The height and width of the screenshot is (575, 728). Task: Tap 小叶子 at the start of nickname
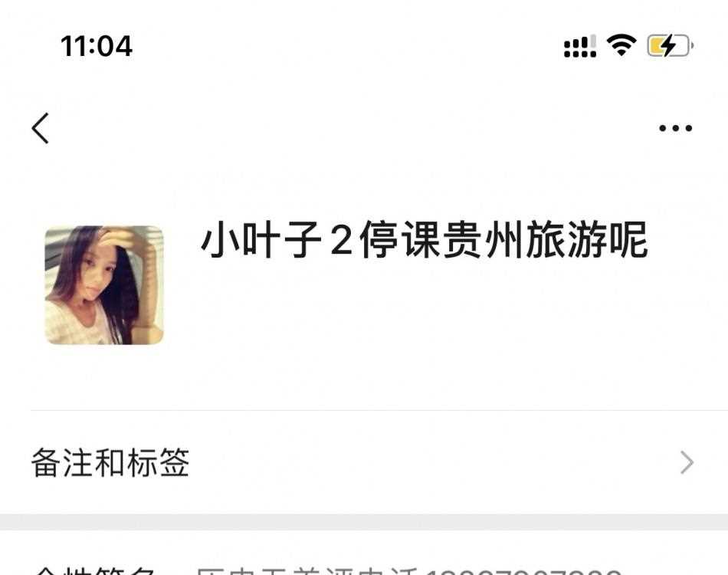pyautogui.click(x=261, y=240)
